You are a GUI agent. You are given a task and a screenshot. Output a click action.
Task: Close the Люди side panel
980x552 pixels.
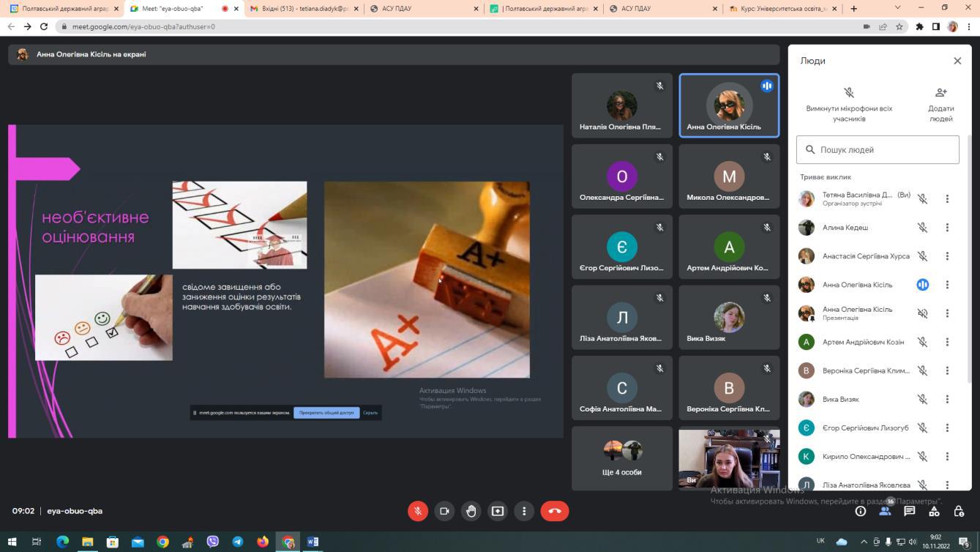pos(957,61)
